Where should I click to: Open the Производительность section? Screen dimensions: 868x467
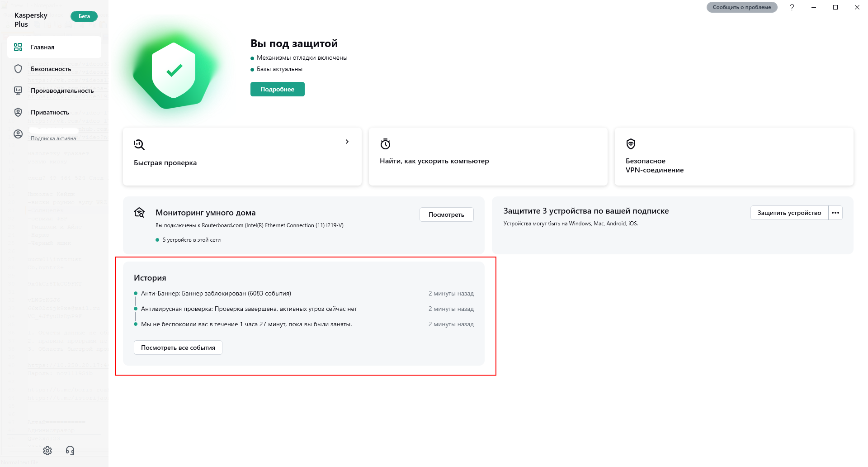(54, 91)
